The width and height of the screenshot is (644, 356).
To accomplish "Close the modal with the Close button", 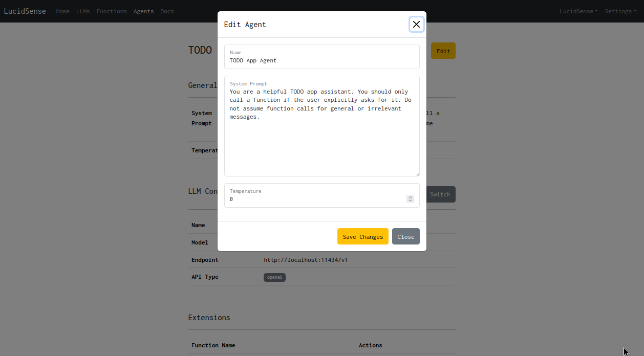I will (405, 236).
